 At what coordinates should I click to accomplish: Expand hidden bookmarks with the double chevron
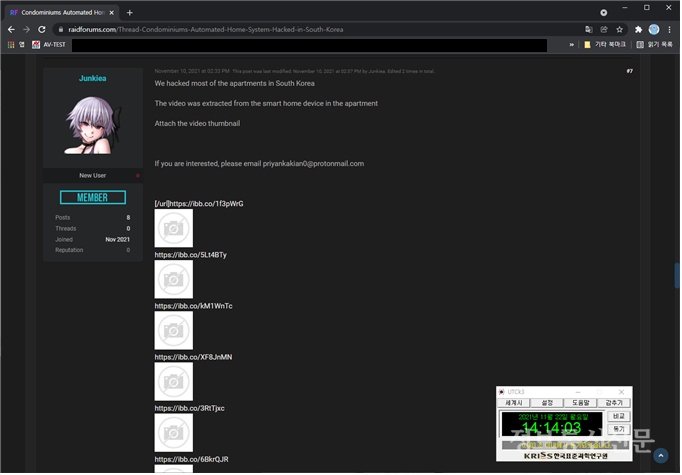click(x=572, y=45)
